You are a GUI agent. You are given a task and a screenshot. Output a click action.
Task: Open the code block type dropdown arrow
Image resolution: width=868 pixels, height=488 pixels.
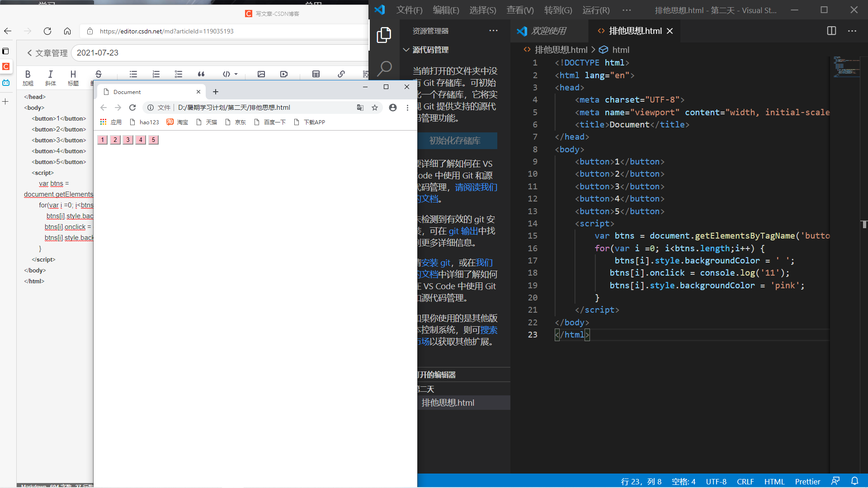pos(236,74)
